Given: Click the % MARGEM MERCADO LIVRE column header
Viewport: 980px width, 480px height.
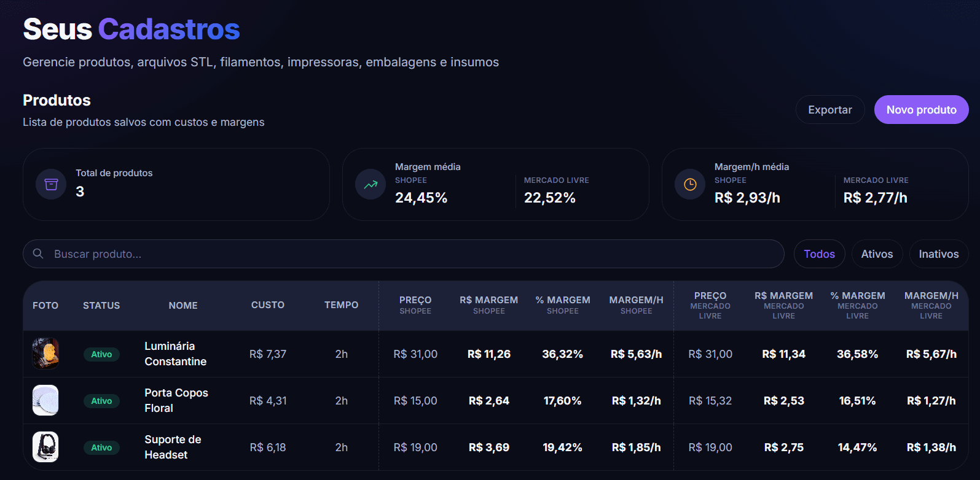Looking at the screenshot, I should tap(858, 305).
